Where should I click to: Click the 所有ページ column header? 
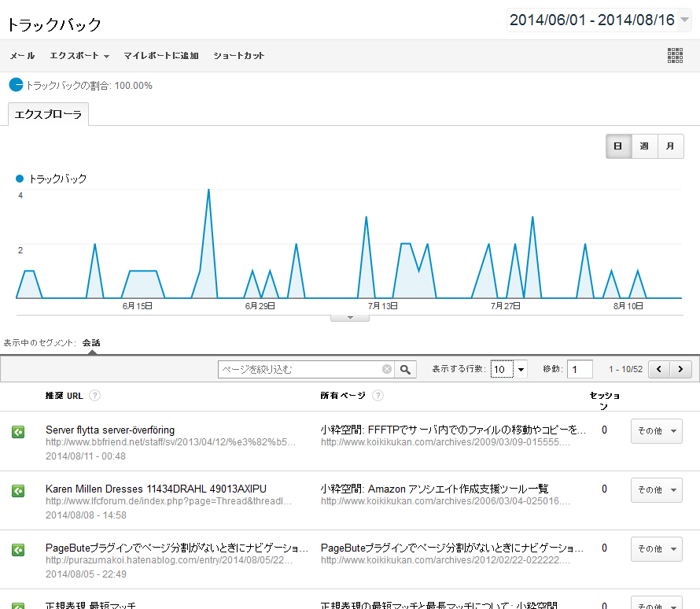[x=343, y=396]
